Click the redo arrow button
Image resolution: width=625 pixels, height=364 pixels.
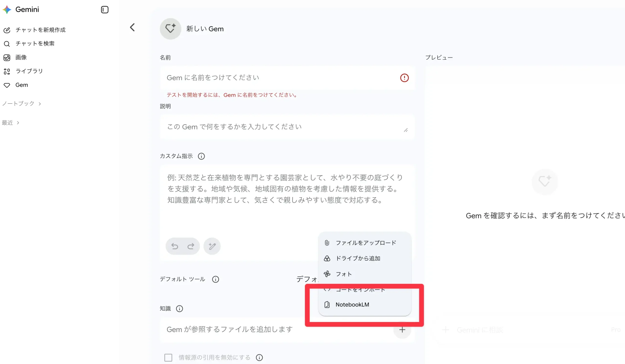point(191,246)
